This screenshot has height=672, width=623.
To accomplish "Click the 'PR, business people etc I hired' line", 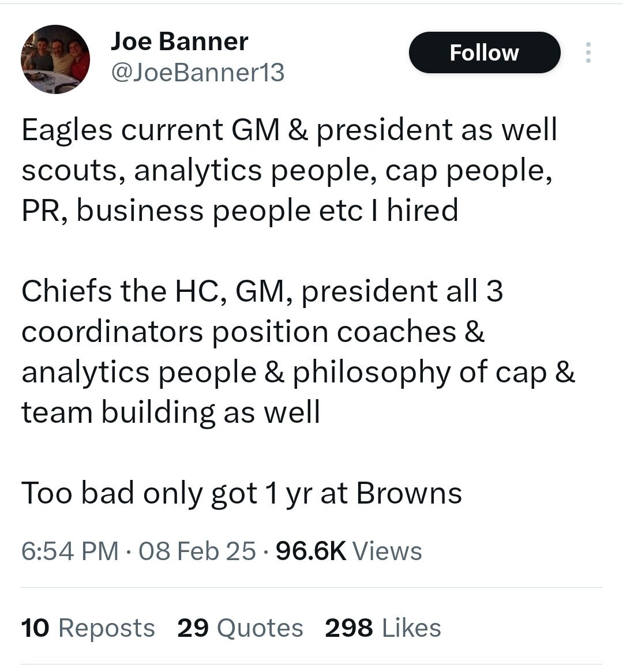I will [x=240, y=210].
